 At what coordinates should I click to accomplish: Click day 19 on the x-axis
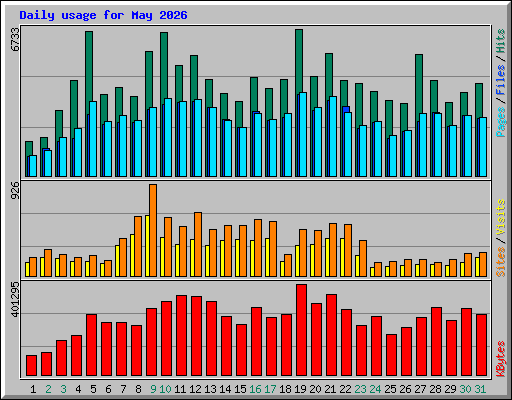point(300,389)
